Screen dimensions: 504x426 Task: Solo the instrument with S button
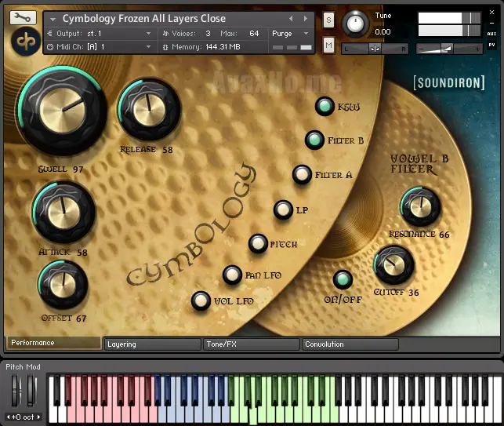tap(328, 20)
